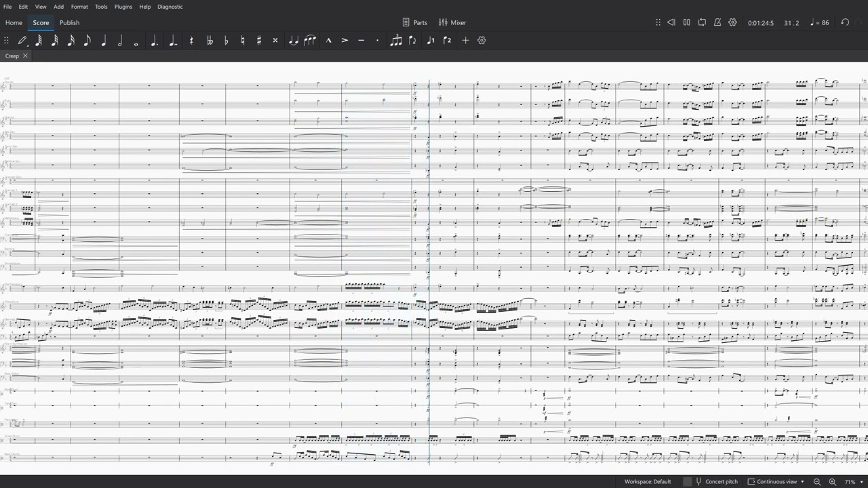The image size is (868, 488).
Task: Open the File menu
Action: point(7,7)
